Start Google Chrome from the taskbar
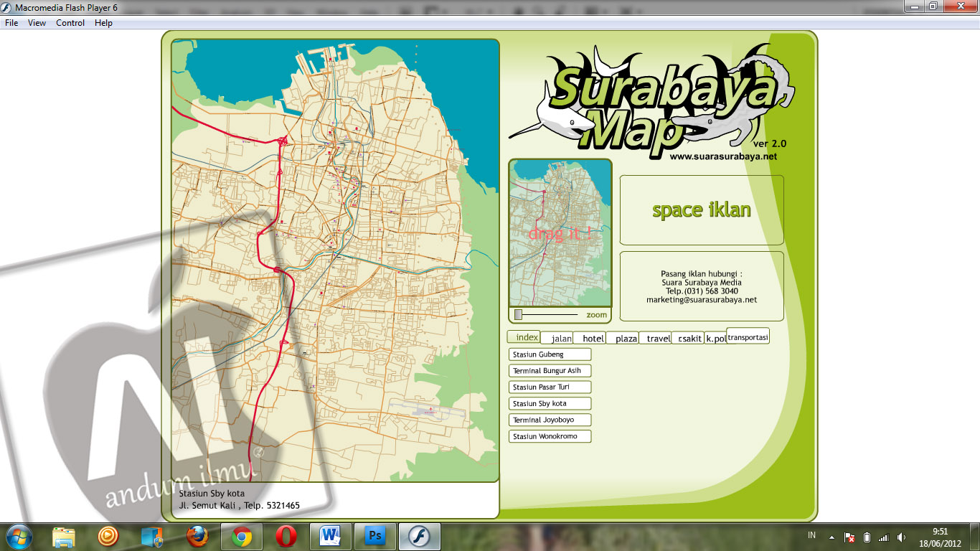The width and height of the screenshot is (980, 551). 241,536
